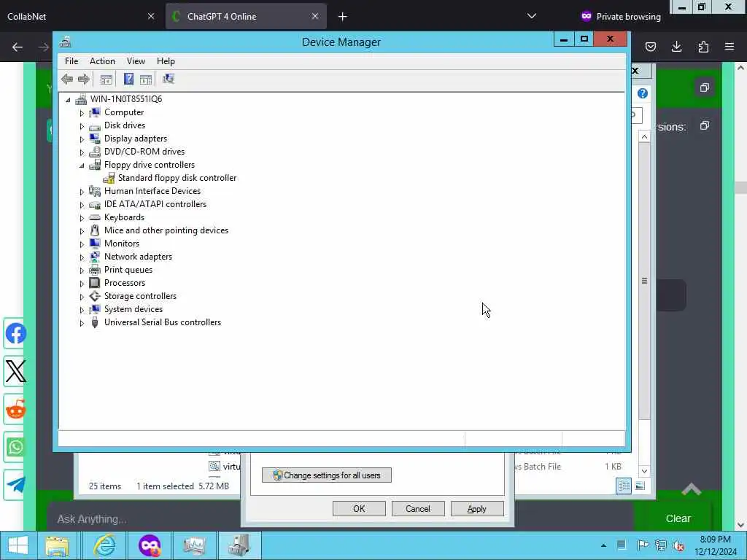Select the Computer category icon

[95, 112]
